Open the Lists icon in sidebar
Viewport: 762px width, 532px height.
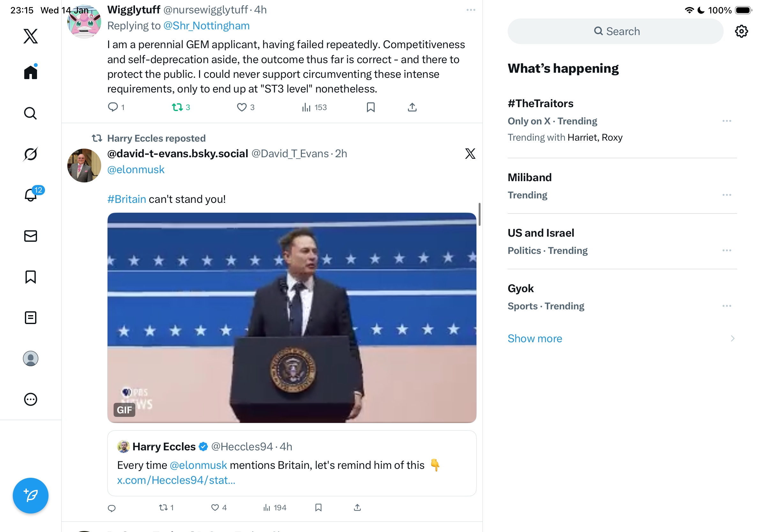[x=31, y=318]
